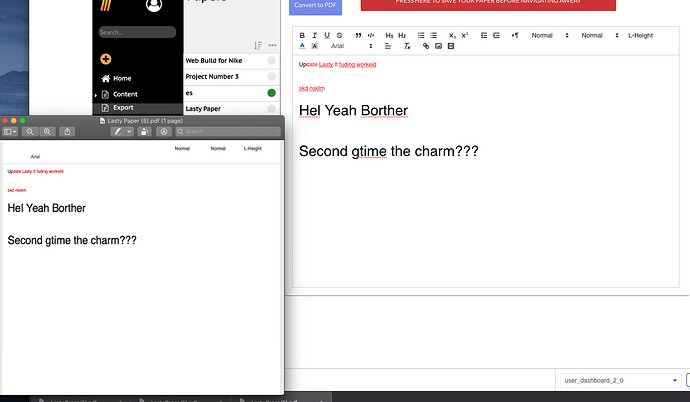Click the red 'skd nsklm' text in editor

pyautogui.click(x=312, y=88)
